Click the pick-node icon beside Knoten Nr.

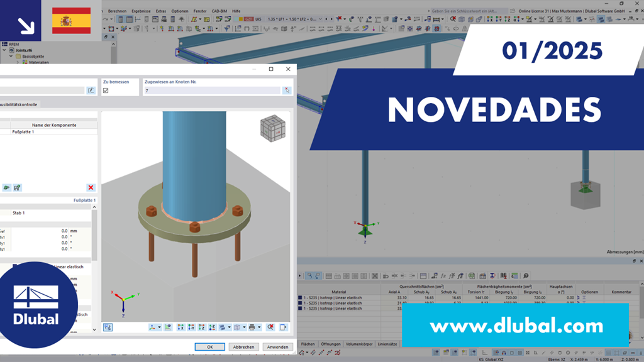(287, 90)
